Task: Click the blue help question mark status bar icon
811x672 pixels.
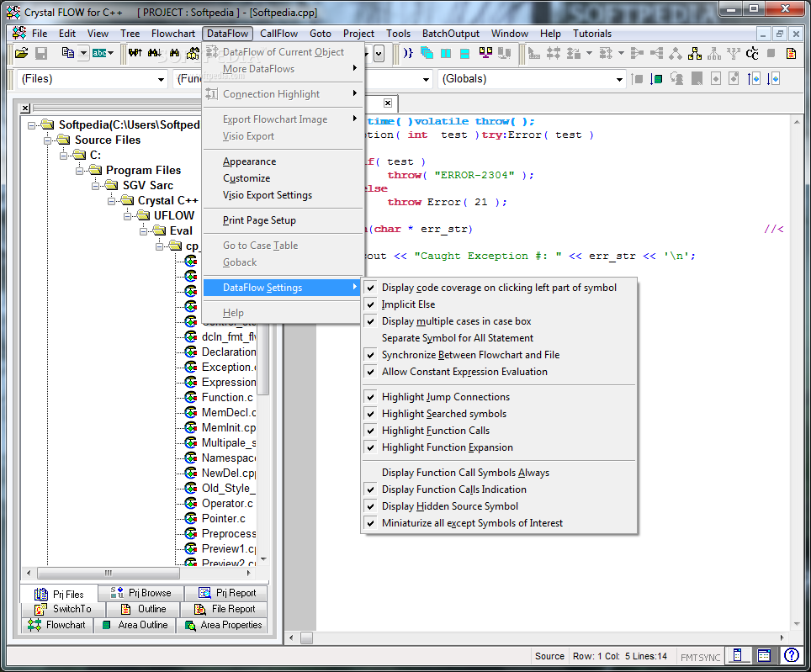Action: tap(792, 655)
